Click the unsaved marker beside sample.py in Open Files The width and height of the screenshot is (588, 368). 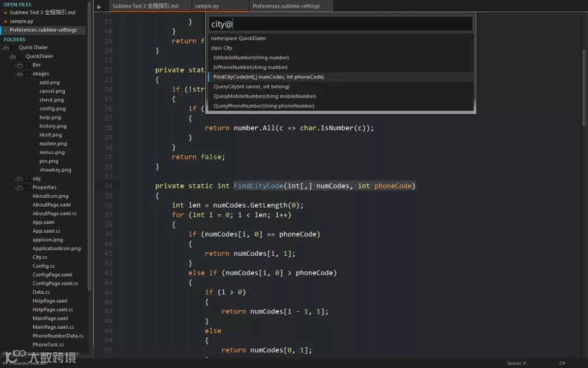pos(5,21)
